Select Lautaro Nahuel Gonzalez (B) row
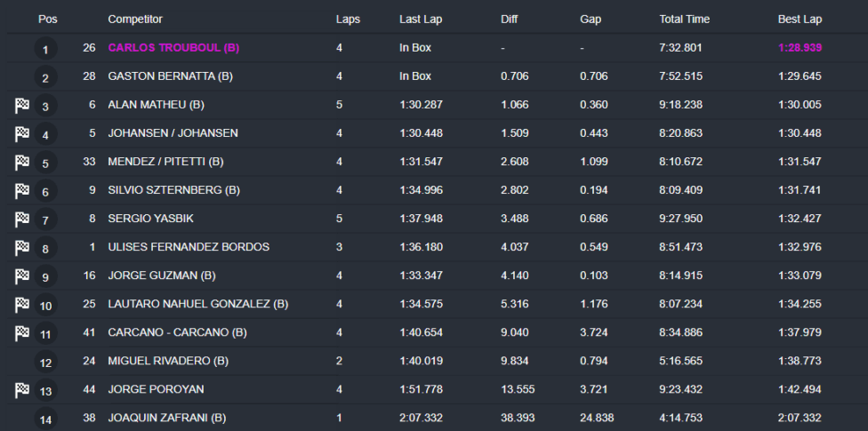The width and height of the screenshot is (868, 431). pyautogui.click(x=197, y=304)
